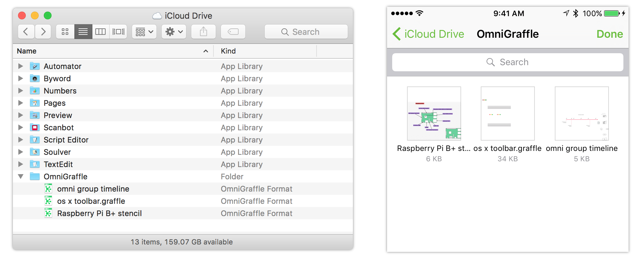Open the item arrangement dropdown
644x258 pixels.
[144, 32]
